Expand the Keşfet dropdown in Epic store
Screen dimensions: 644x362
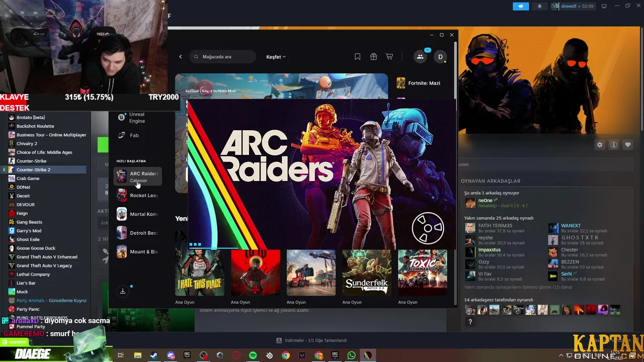click(276, 57)
